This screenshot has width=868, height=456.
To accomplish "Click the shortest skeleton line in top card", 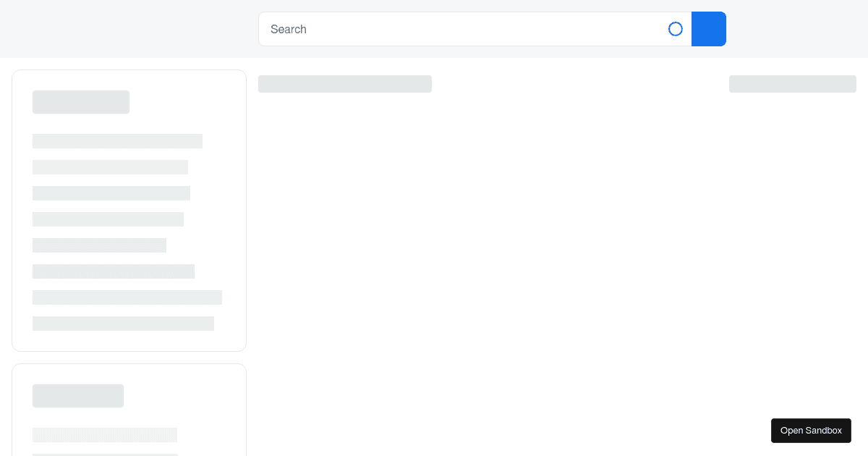I will click(x=99, y=245).
